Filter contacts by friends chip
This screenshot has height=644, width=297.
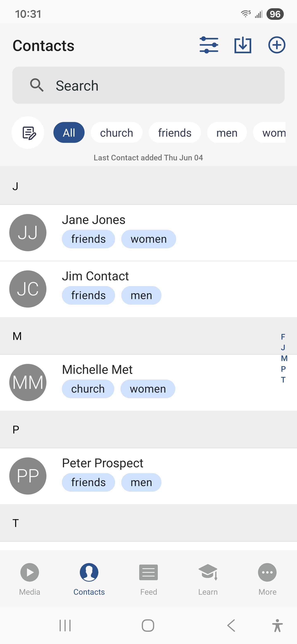[x=175, y=133]
